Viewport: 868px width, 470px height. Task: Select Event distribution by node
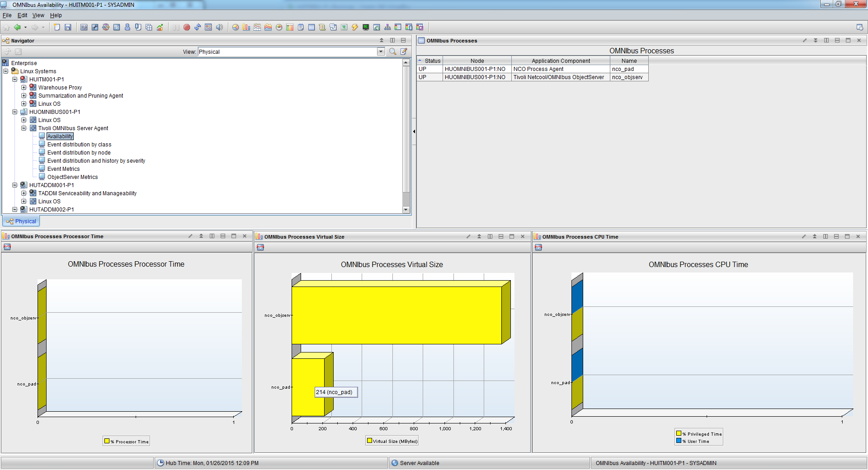(79, 153)
